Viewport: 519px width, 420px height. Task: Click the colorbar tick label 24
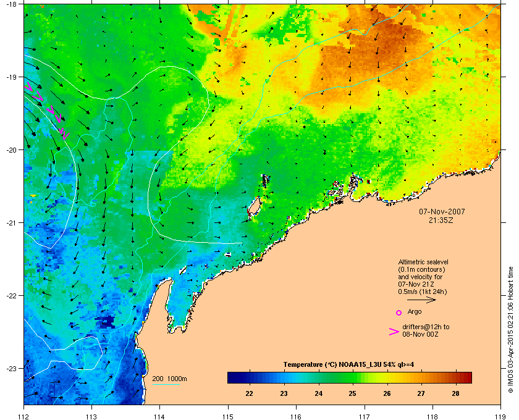(x=318, y=393)
